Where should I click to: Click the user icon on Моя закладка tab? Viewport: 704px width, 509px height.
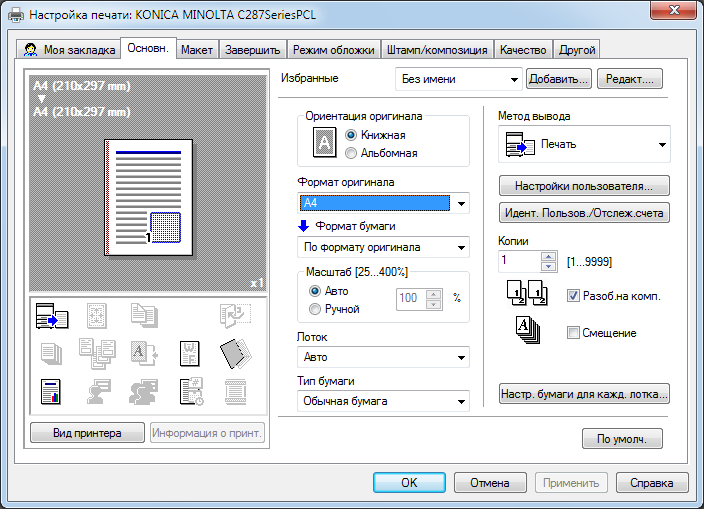31,49
